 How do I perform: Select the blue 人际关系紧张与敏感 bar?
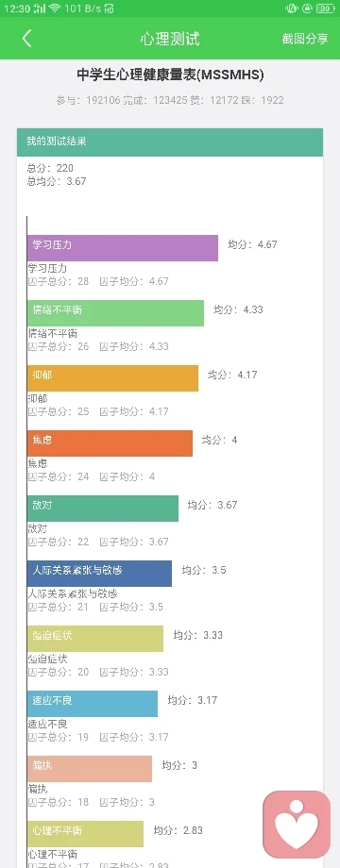pos(99,574)
